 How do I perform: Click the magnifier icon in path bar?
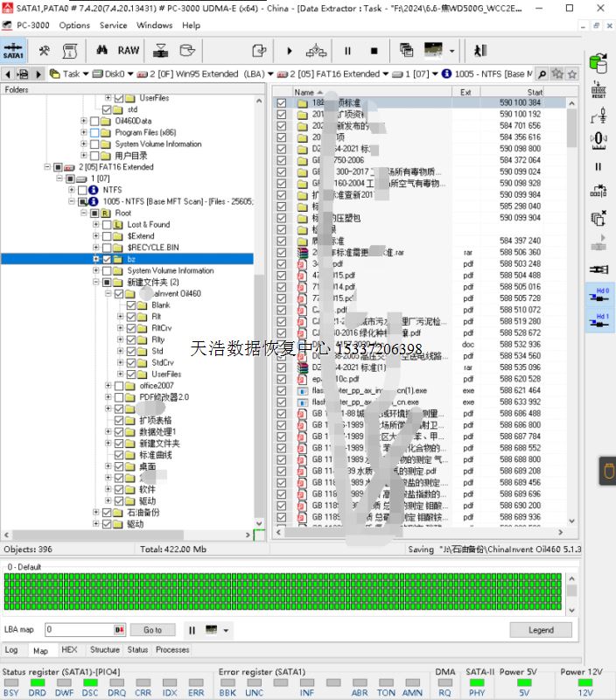pyautogui.click(x=542, y=74)
